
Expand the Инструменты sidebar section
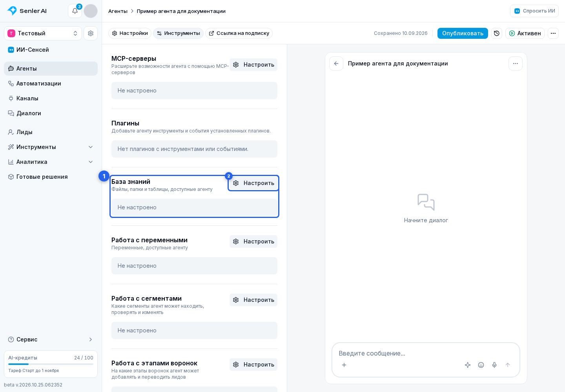[x=51, y=147]
